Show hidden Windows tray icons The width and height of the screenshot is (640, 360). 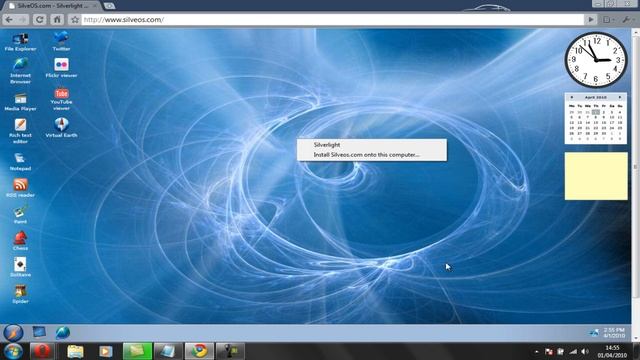coord(537,352)
